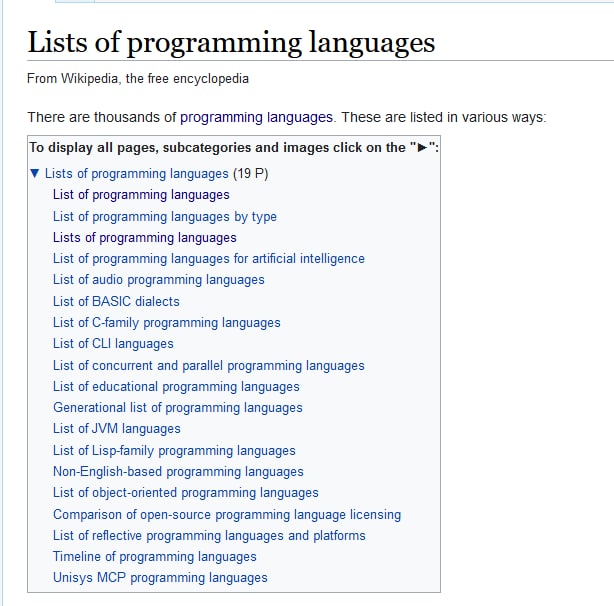Viewport: 614px width, 606px height.
Task: View List of C-family programming languages
Action: (167, 323)
